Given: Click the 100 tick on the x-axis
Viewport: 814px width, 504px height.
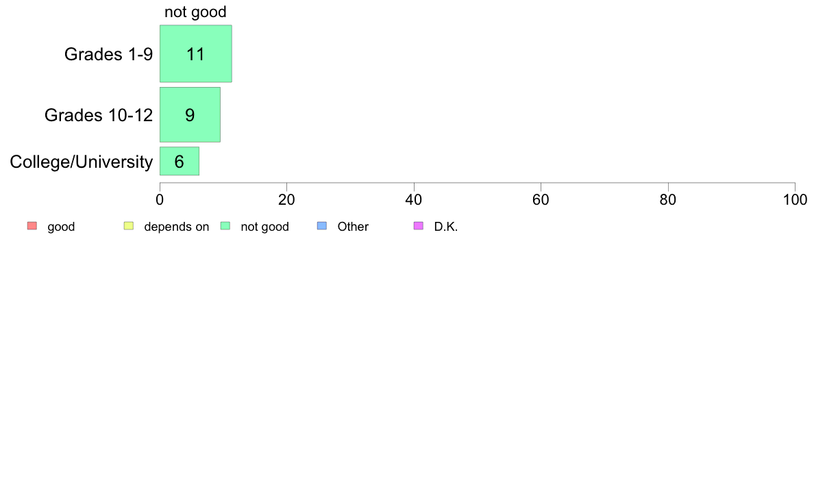Looking at the screenshot, I should coord(795,200).
